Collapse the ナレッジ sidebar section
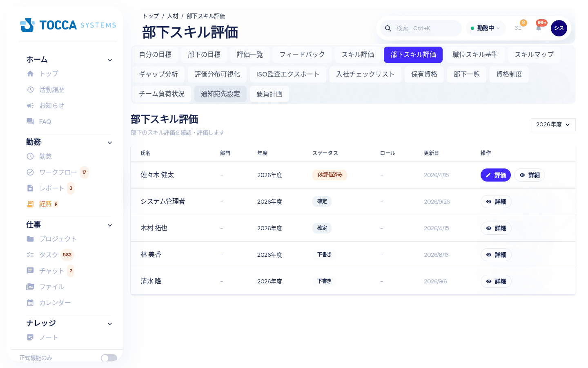The width and height of the screenshot is (588, 368). 110,324
